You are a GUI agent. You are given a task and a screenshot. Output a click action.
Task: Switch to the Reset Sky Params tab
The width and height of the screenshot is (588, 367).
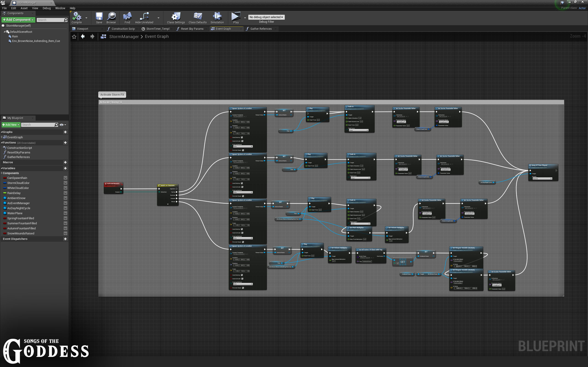pos(192,29)
